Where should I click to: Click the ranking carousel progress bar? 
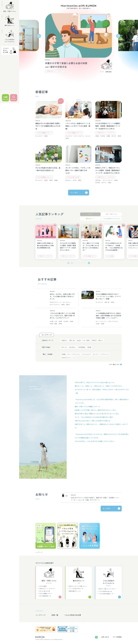click(78, 263)
